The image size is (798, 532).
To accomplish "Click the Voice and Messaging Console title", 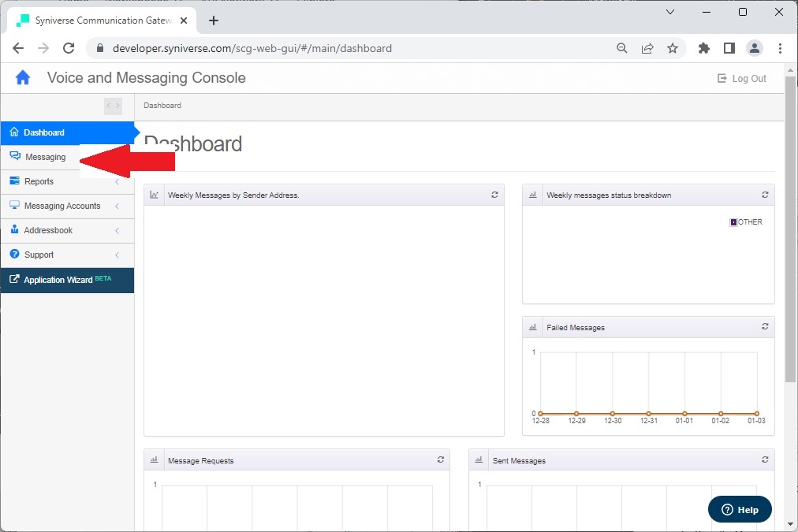I will [147, 78].
